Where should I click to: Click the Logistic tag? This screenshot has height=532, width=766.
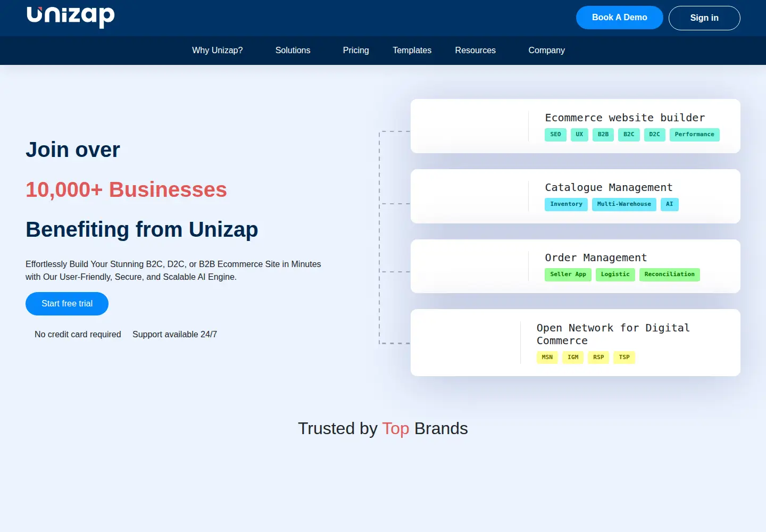pos(615,275)
